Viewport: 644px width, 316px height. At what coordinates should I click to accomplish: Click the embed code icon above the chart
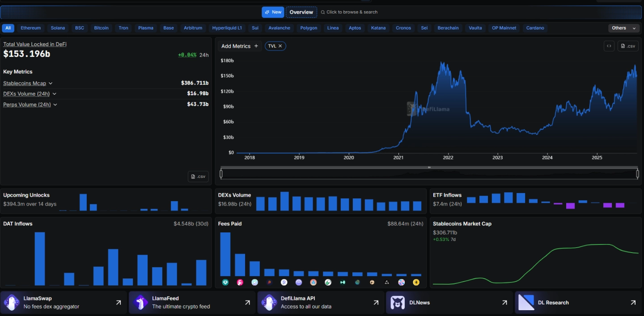[609, 46]
